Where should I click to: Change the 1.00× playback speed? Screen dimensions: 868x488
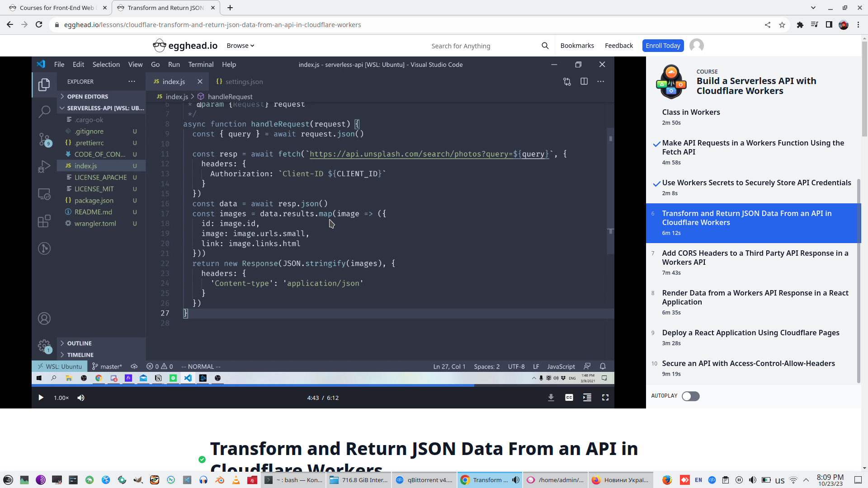(x=61, y=398)
